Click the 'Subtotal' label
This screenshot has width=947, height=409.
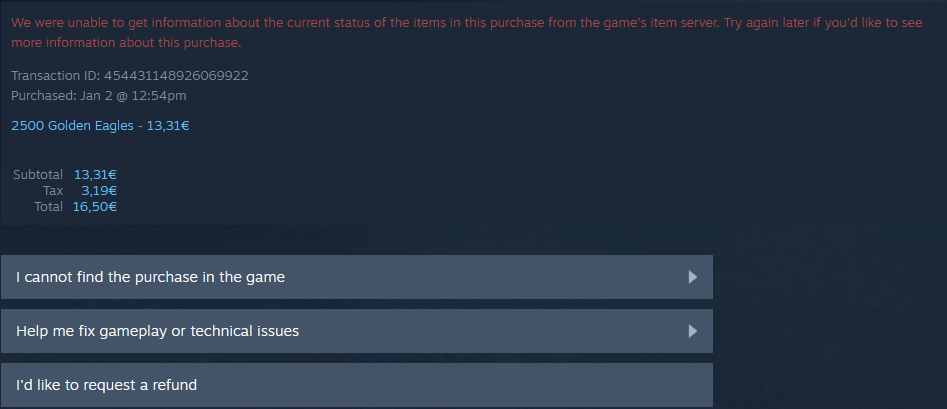point(38,175)
